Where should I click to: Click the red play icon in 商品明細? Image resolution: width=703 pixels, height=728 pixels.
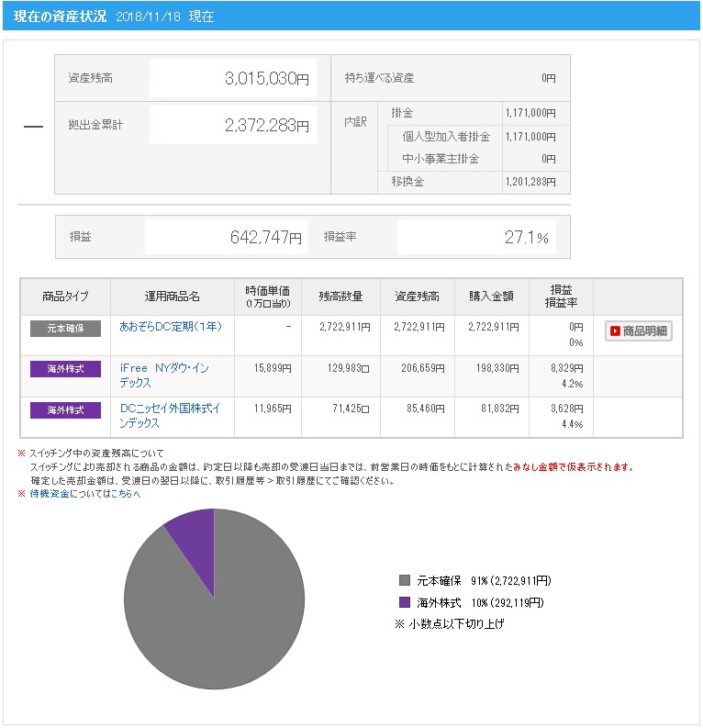coord(615,331)
